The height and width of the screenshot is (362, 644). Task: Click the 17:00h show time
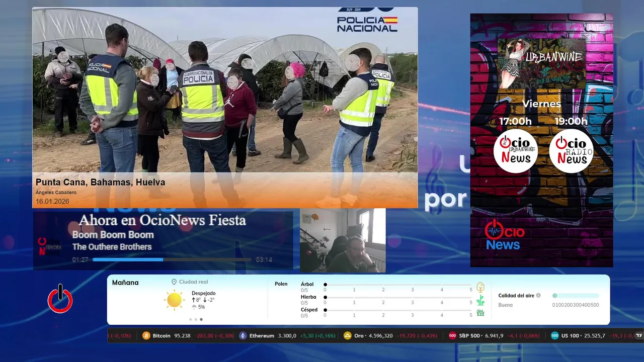click(x=515, y=121)
